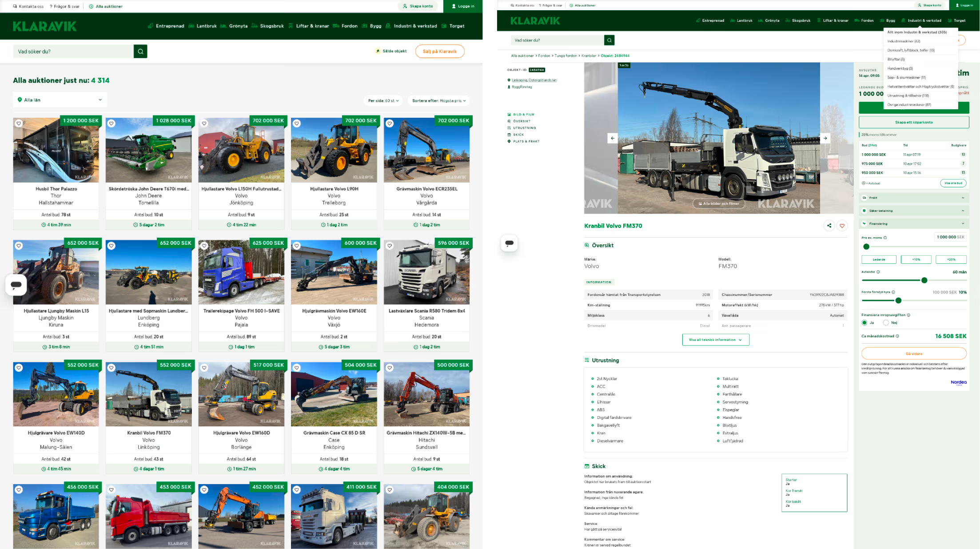Open Liftar & kranar on the detail page nav
Image resolution: width=980 pixels, height=549 pixels.
tap(833, 20)
